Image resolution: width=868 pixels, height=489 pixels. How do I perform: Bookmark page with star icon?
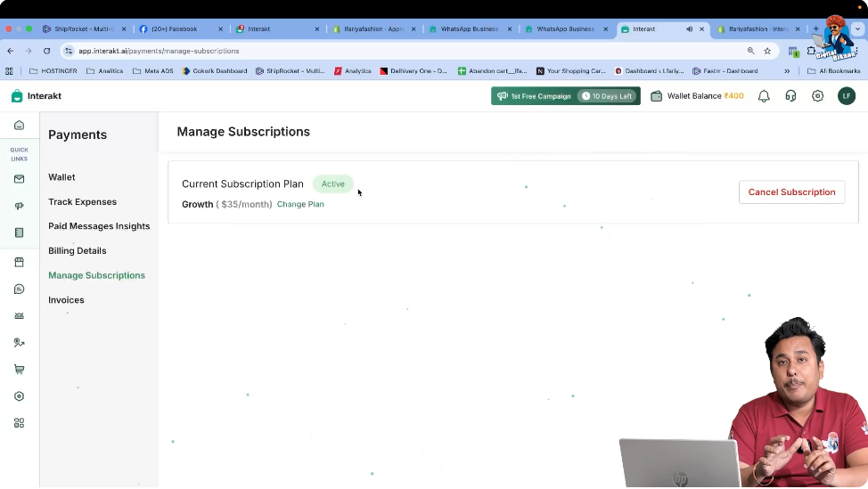767,51
